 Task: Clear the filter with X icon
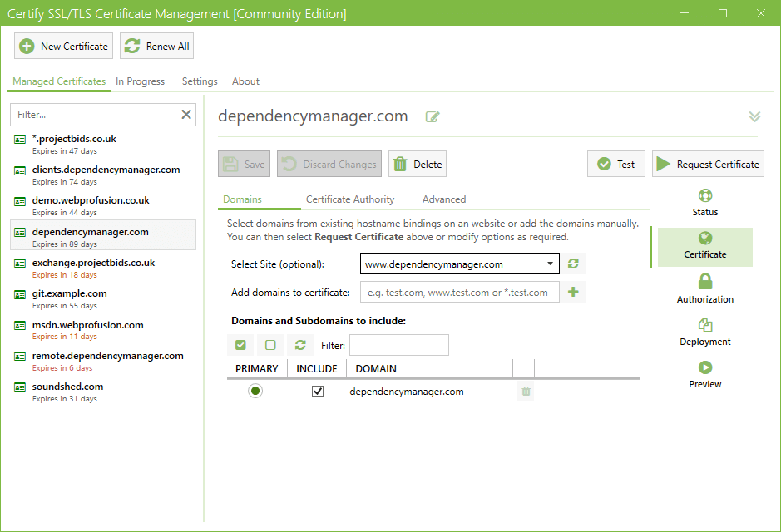[186, 115]
